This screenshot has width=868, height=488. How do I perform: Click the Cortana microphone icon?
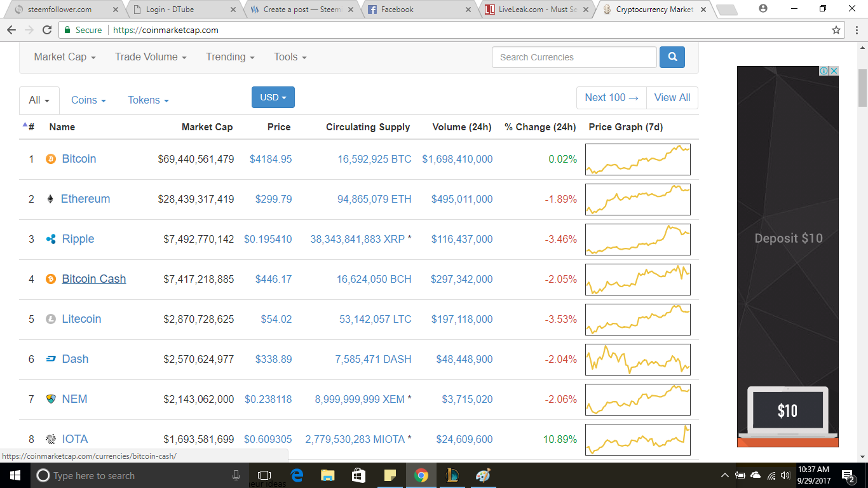[x=236, y=475]
